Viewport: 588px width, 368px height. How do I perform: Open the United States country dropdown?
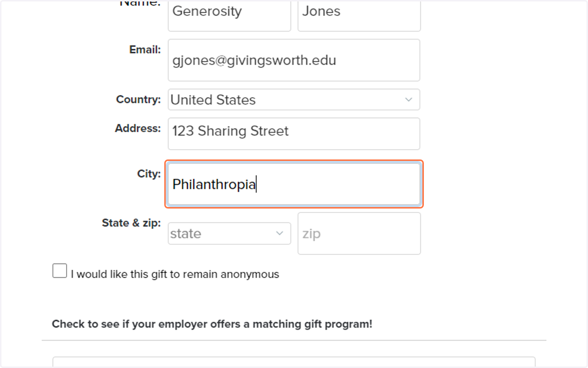[294, 100]
